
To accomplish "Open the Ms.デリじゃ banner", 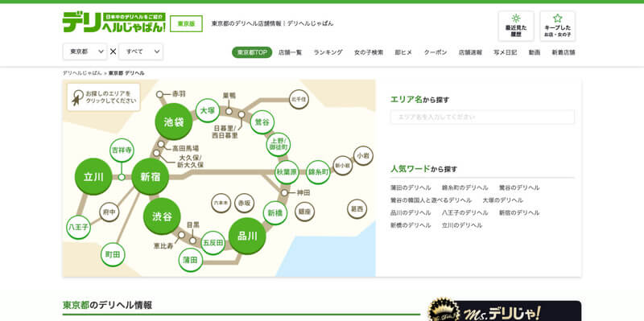I will (x=504, y=311).
